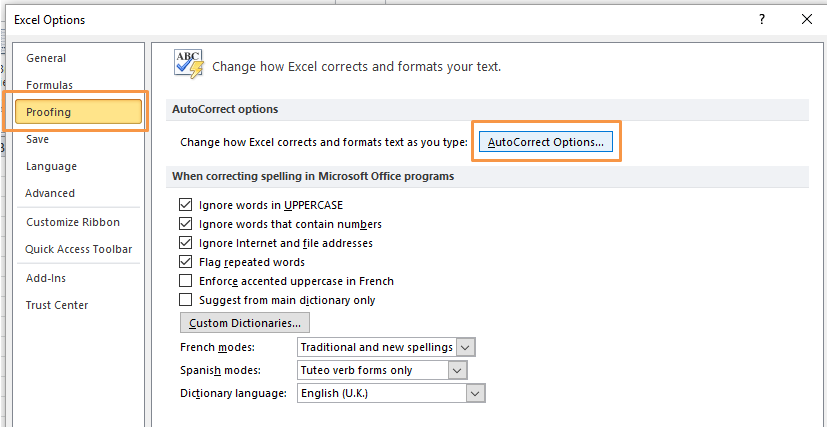Click the AutoCorrect Options button
Image resolution: width=827 pixels, height=427 pixels.
546,142
